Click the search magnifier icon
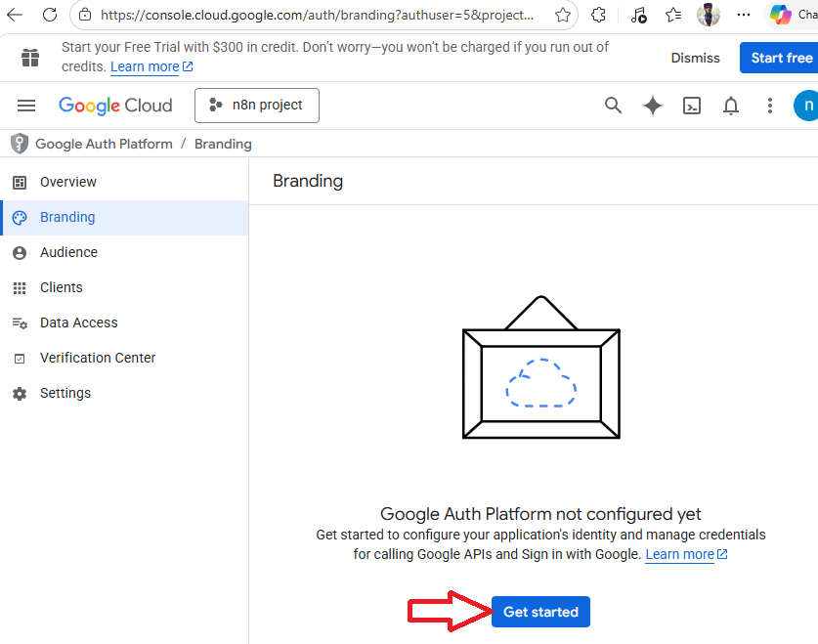 (x=613, y=106)
